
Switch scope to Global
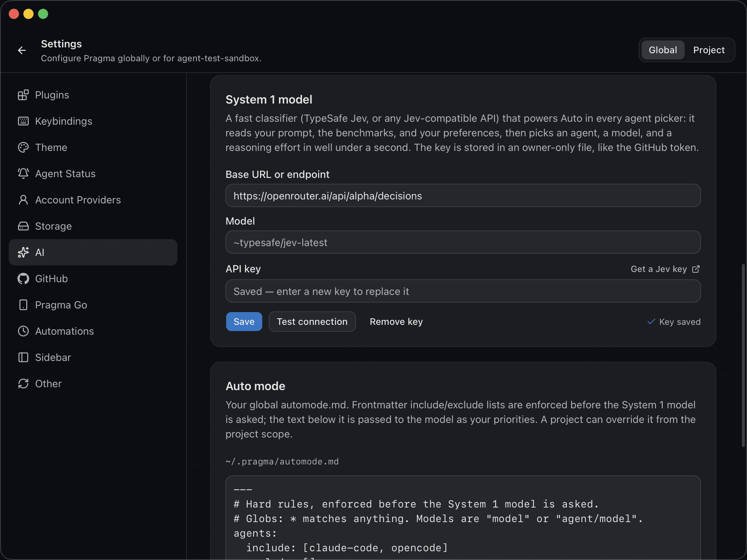[663, 50]
